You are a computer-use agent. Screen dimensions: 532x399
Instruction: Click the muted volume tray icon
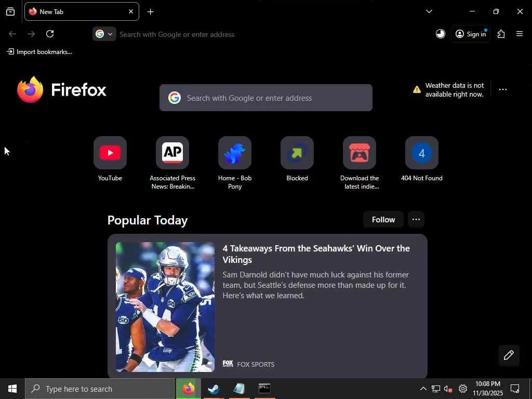pos(448,389)
